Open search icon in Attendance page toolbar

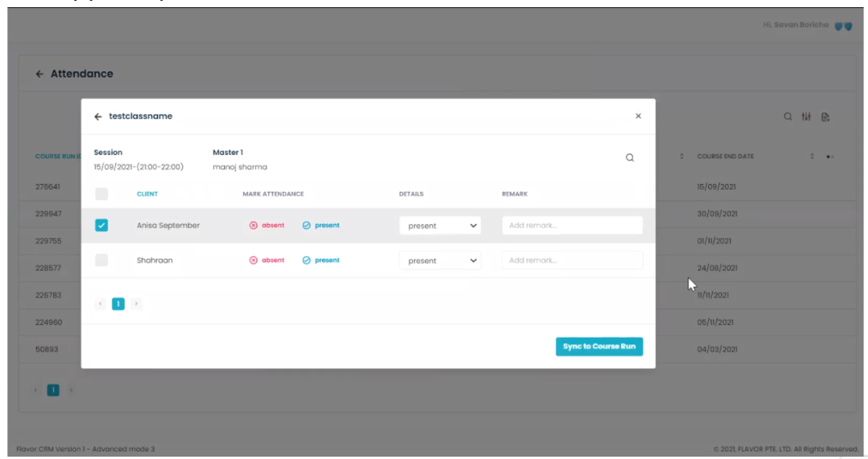coord(788,117)
